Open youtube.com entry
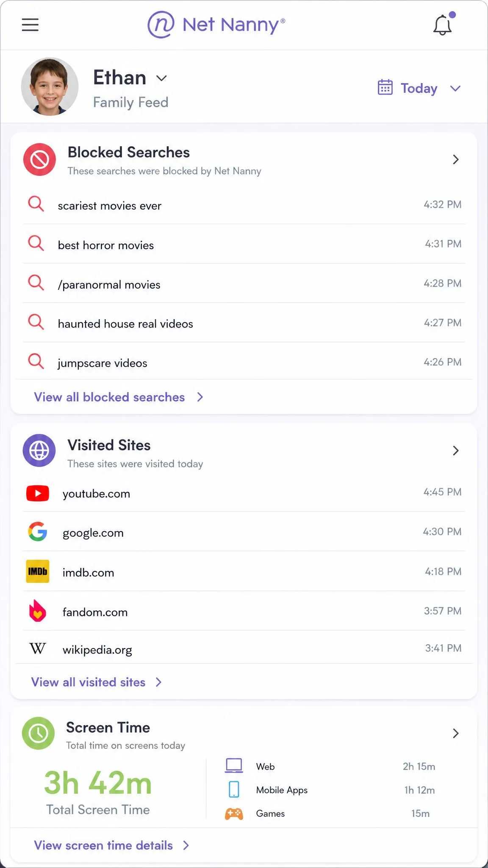This screenshot has height=868, width=488. (x=244, y=493)
